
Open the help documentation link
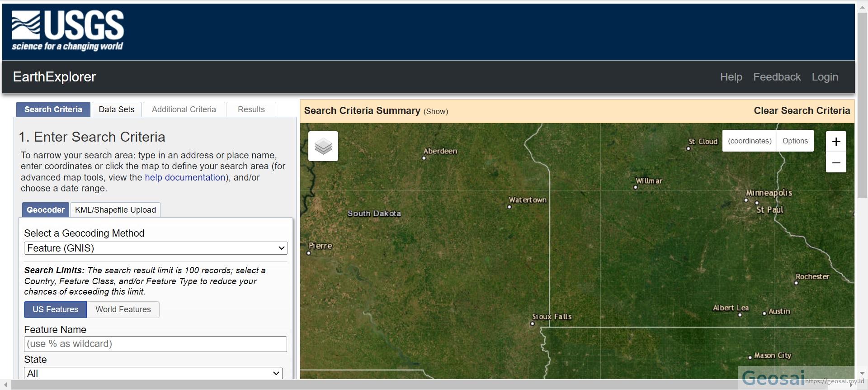(x=184, y=177)
